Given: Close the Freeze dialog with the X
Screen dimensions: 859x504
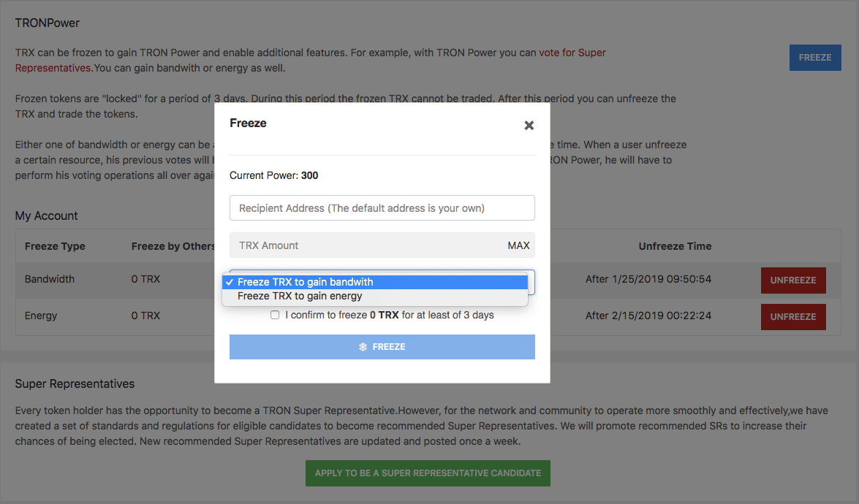Looking at the screenshot, I should [x=529, y=126].
